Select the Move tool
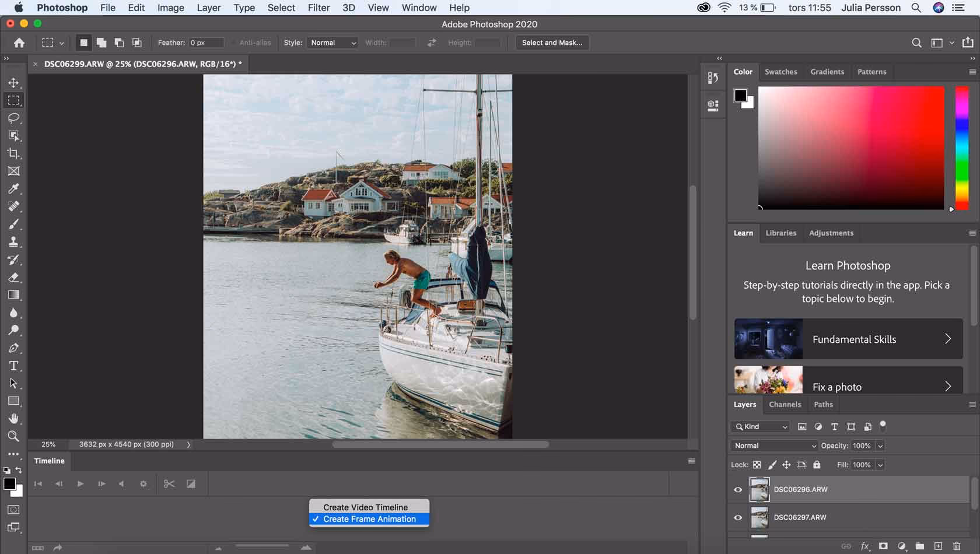Image resolution: width=980 pixels, height=554 pixels. [x=14, y=82]
